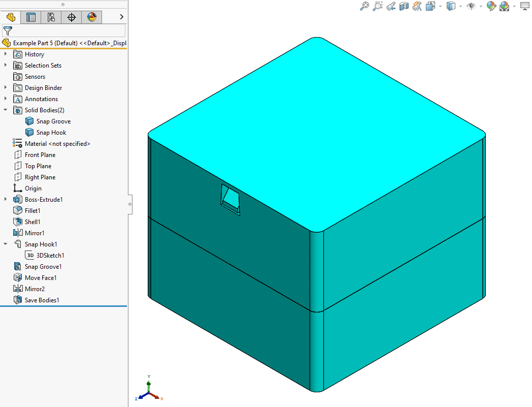Image resolution: width=532 pixels, height=407 pixels.
Task: Switch to the PropertyManager tab
Action: coord(31,17)
